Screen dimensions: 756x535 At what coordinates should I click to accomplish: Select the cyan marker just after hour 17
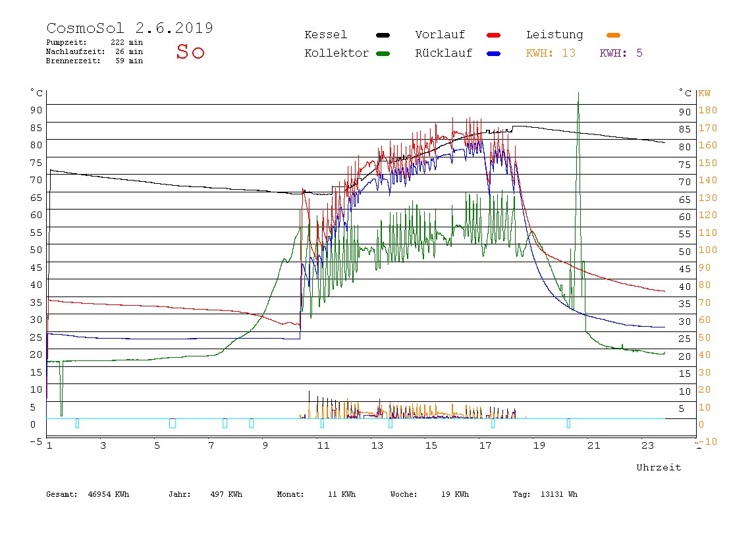(x=493, y=423)
